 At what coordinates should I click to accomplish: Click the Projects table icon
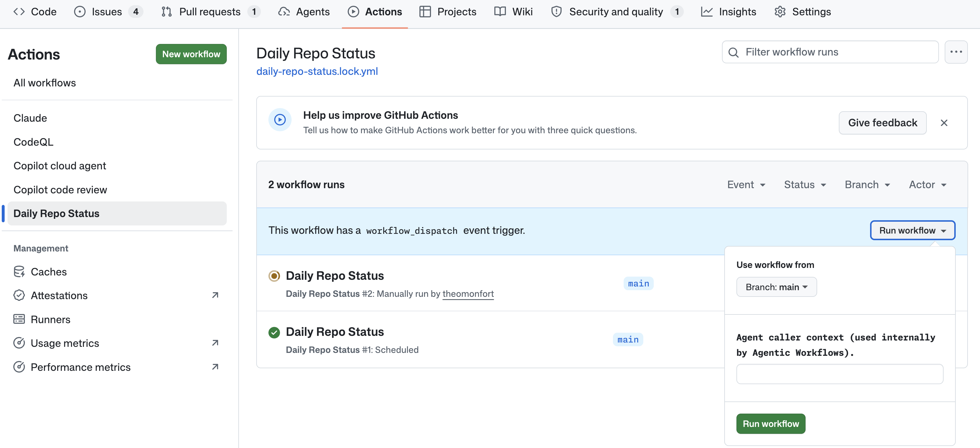pyautogui.click(x=425, y=12)
